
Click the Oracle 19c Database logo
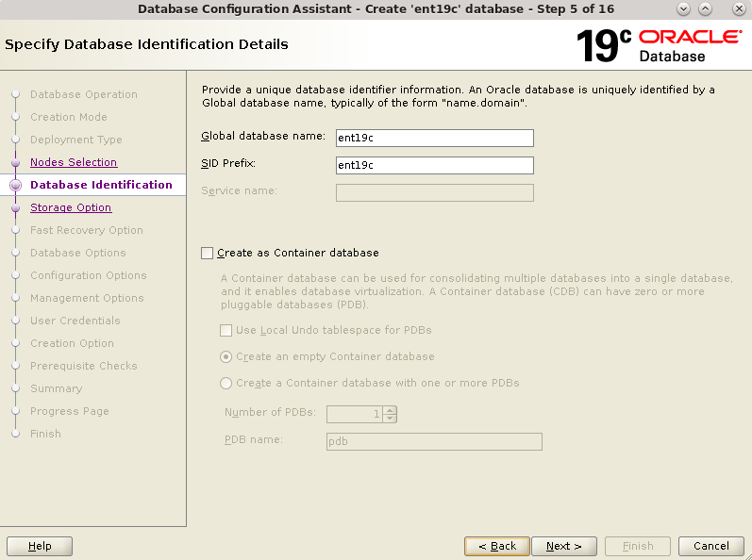coord(659,46)
